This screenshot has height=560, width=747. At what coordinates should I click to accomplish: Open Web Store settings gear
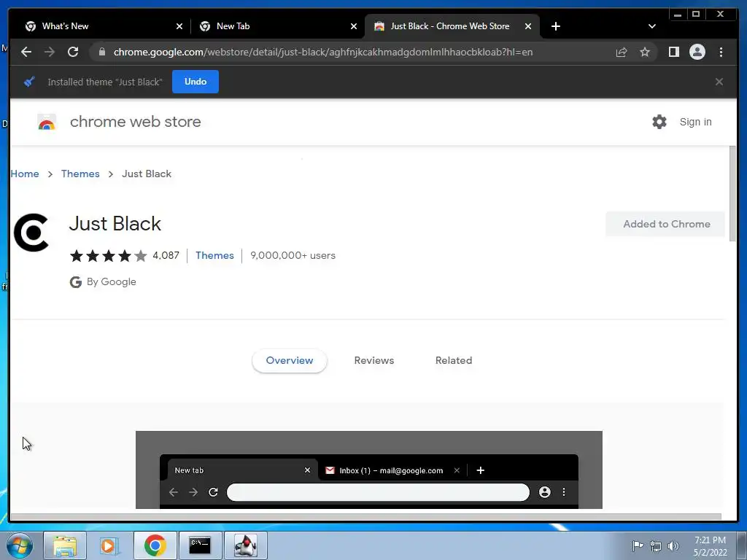tap(659, 122)
